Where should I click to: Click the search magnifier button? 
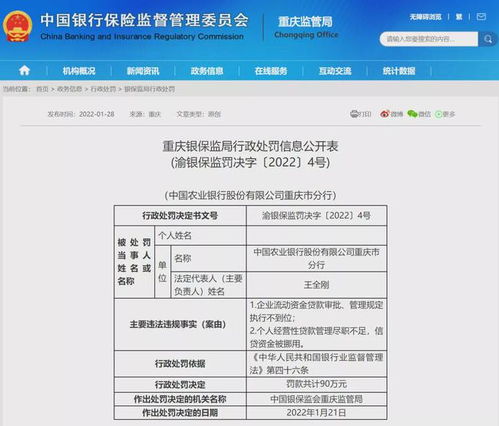tap(488, 39)
